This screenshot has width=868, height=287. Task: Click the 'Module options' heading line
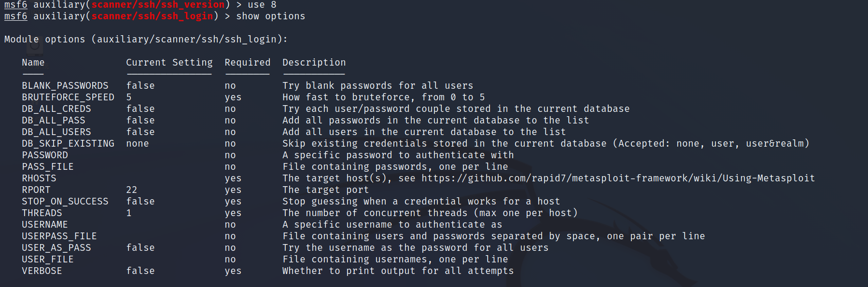point(146,40)
